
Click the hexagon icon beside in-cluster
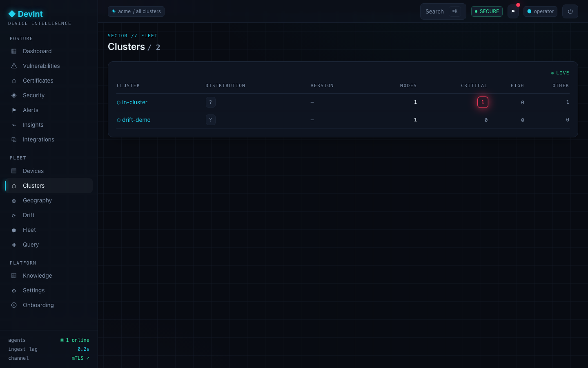click(119, 103)
